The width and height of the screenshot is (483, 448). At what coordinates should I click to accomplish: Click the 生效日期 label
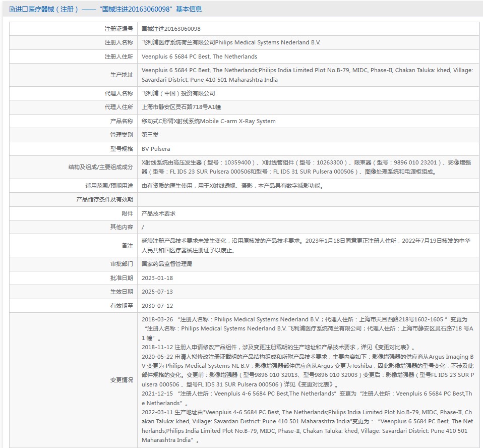122,292
